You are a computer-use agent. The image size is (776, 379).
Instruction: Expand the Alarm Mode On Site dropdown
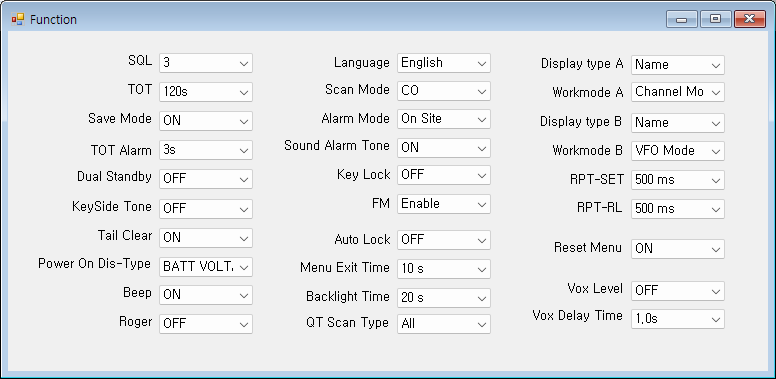[x=444, y=119]
